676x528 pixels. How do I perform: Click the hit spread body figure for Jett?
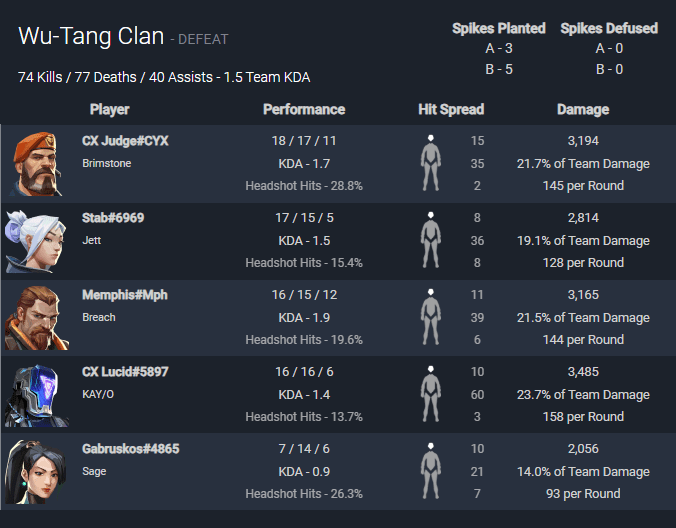point(431,240)
